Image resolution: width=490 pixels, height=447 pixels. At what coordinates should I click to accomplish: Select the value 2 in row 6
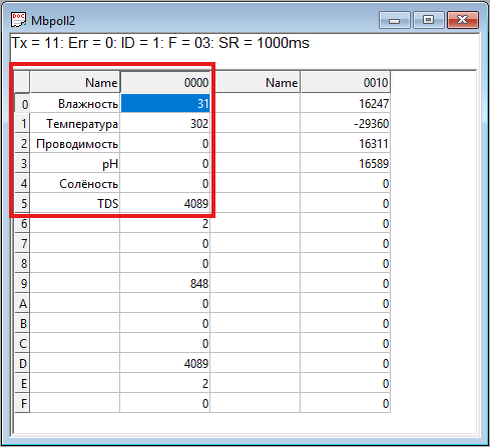pos(165,223)
